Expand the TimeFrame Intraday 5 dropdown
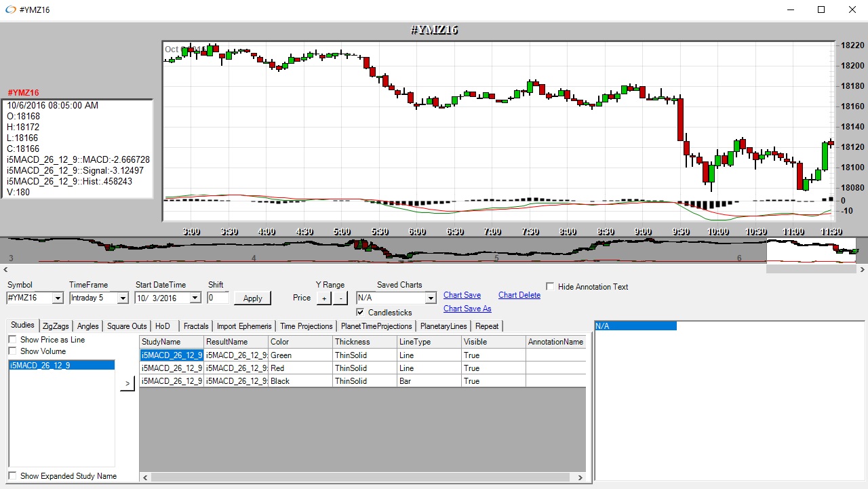This screenshot has width=868, height=489. 122,298
